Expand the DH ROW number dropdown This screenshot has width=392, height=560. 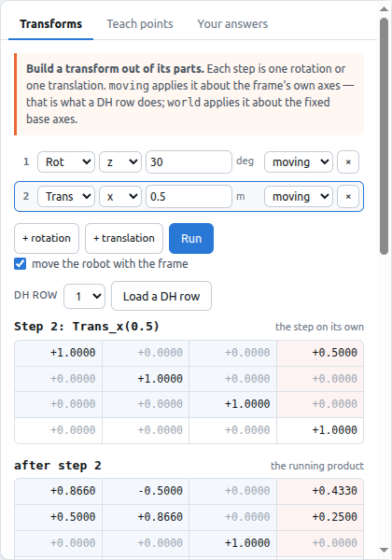click(x=84, y=296)
